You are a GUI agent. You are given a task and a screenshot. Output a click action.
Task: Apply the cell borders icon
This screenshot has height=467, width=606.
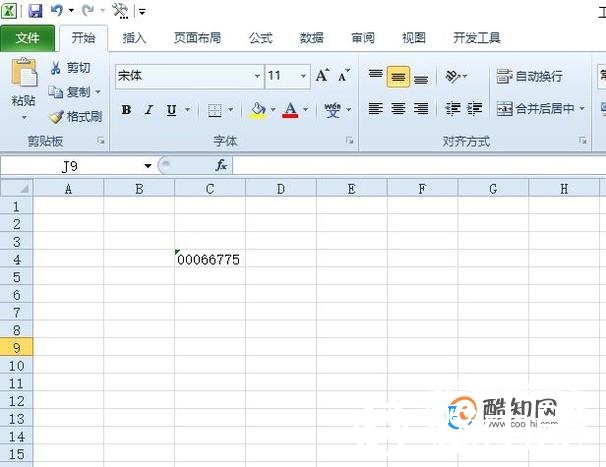pos(215,110)
